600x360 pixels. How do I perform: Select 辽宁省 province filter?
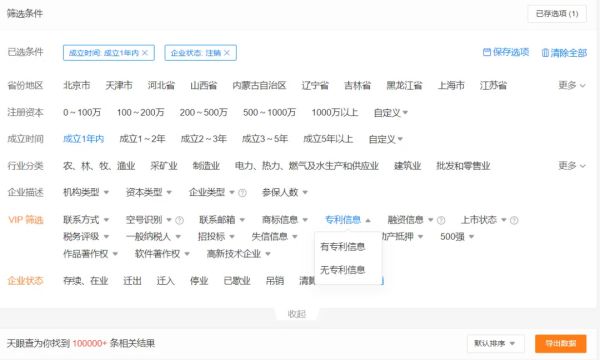click(x=315, y=85)
